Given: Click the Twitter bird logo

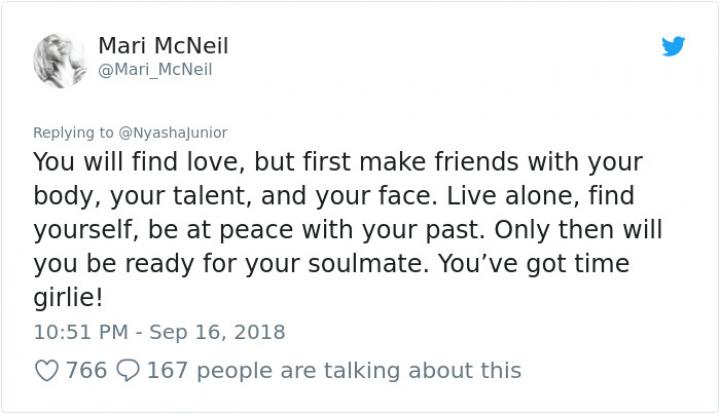Looking at the screenshot, I should pos(673,46).
